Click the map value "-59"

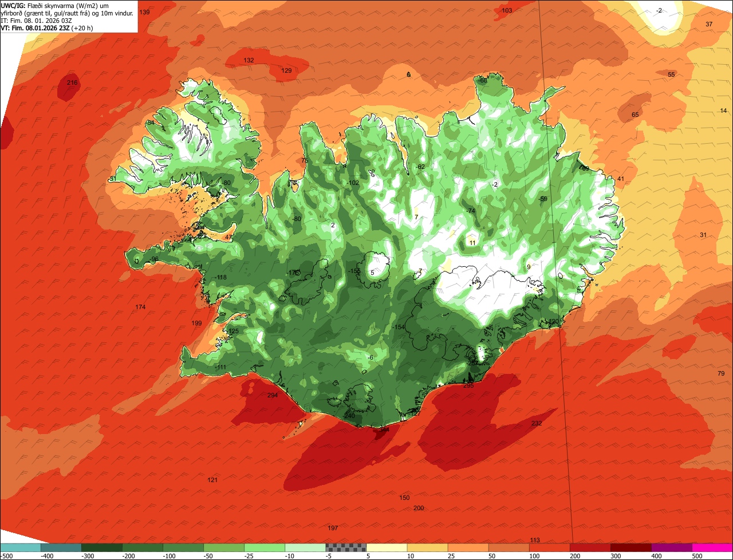click(x=543, y=199)
